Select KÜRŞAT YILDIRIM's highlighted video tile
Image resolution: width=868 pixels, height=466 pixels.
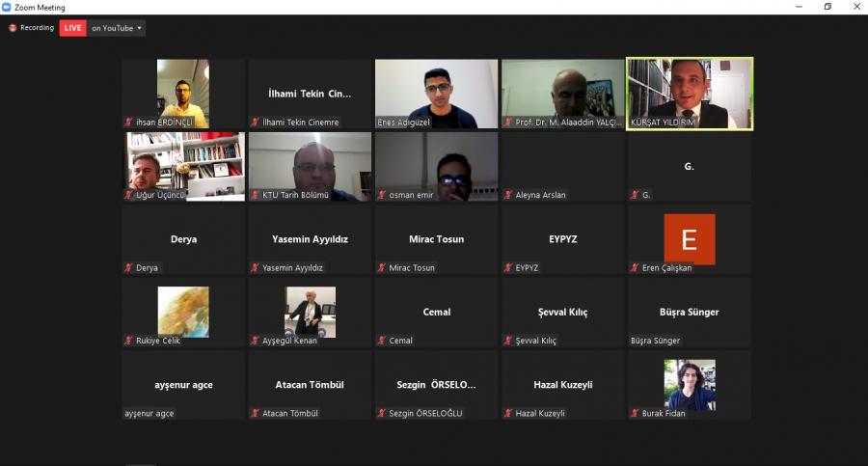[x=690, y=95]
